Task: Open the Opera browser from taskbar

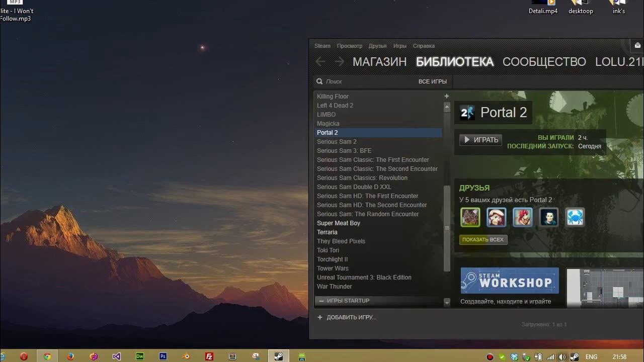Action: coord(24,356)
